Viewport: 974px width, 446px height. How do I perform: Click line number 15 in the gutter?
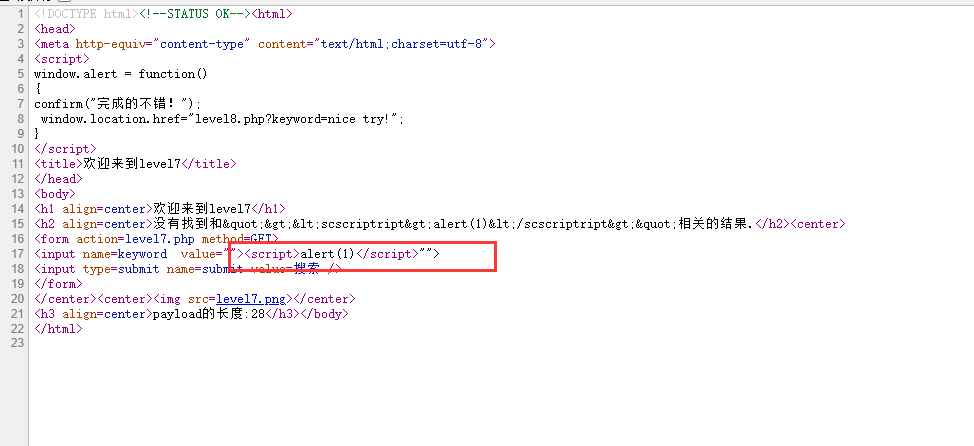[18, 224]
